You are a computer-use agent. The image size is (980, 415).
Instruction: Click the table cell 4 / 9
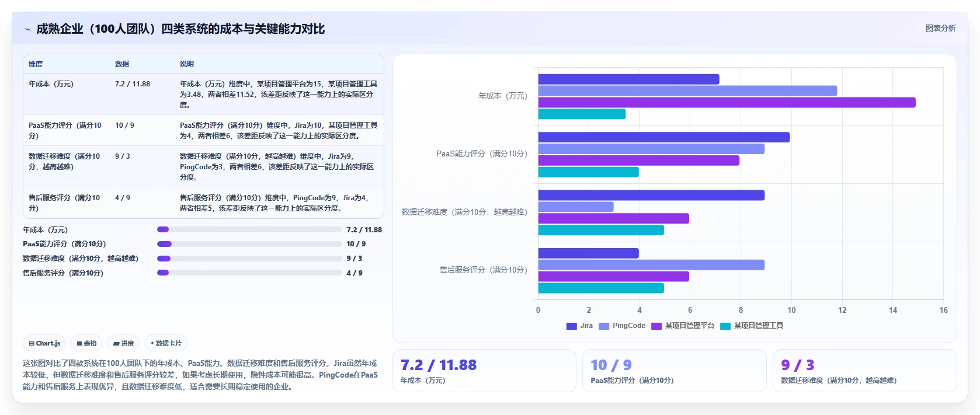tap(123, 198)
